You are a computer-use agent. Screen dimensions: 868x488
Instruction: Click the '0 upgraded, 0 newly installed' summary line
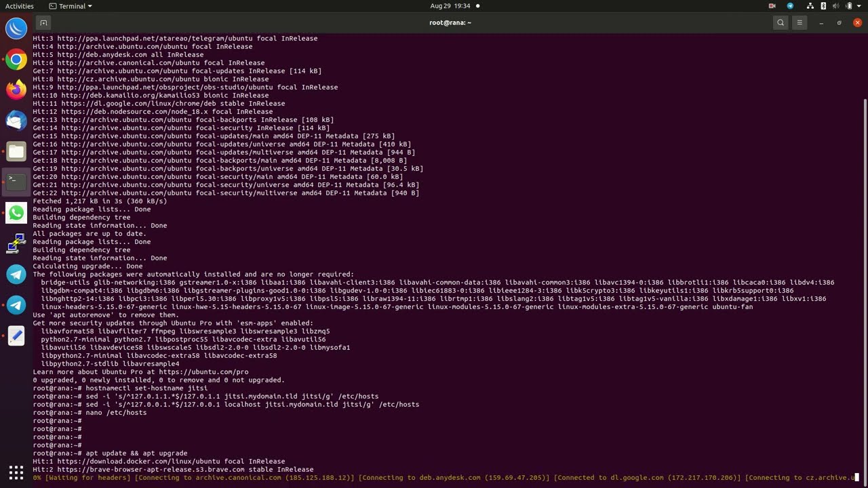tap(159, 380)
